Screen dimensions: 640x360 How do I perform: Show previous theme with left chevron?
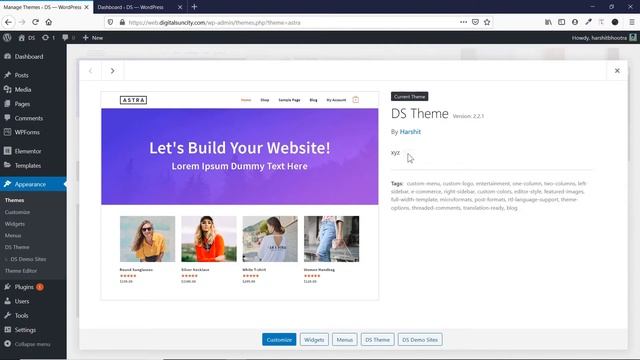pyautogui.click(x=91, y=71)
